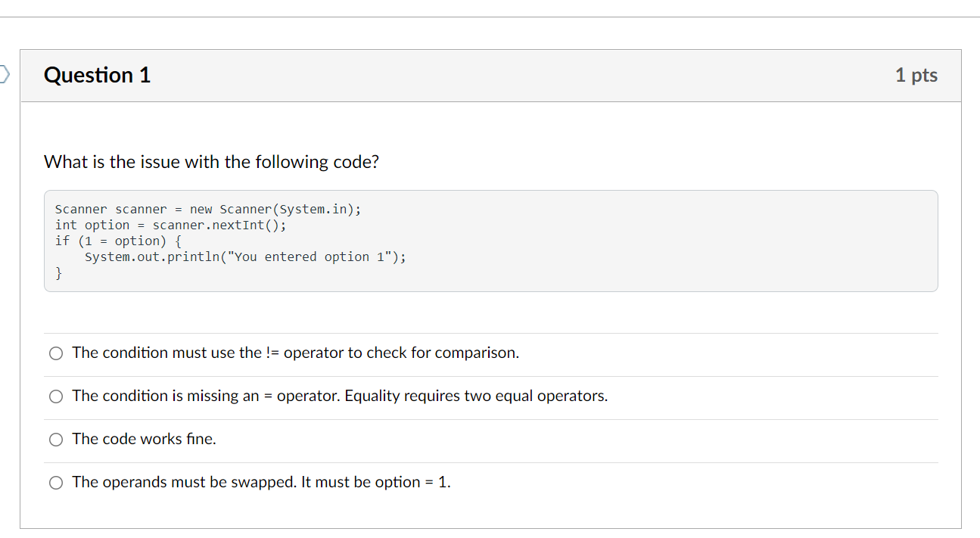Screen dimensions: 980x538
Task: Click the 'int option = scanner.nextInt();' line
Action: click(x=171, y=225)
